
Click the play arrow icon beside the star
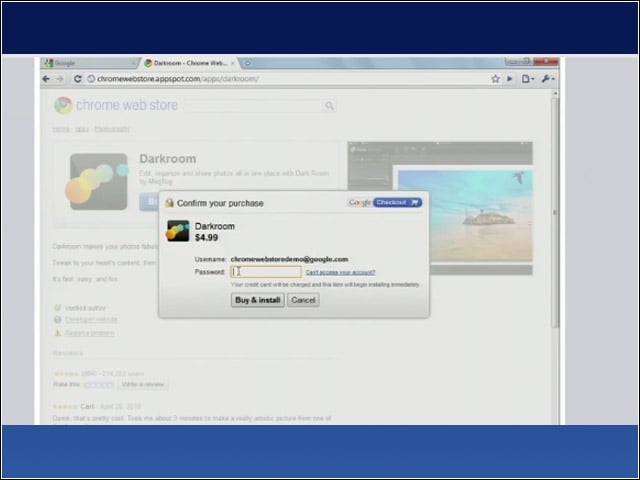click(x=510, y=79)
